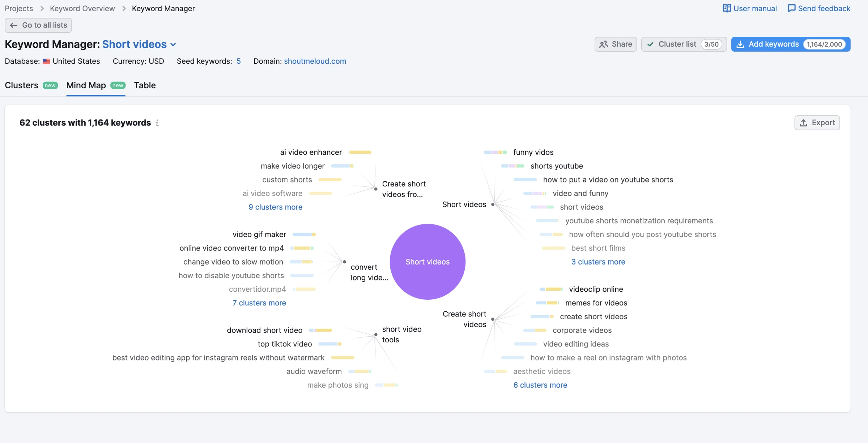Select youtube shorts monetization requirements
Viewport: 868px width, 443px height.
639,221
